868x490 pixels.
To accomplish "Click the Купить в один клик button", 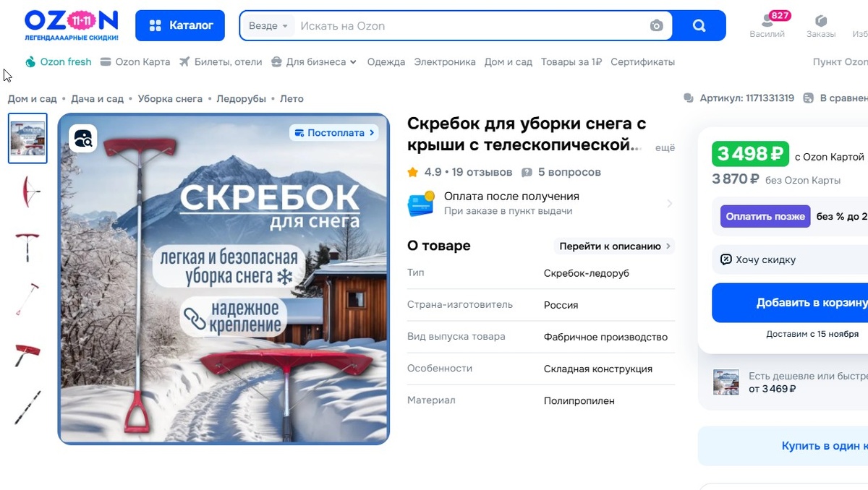I will 783,446.
